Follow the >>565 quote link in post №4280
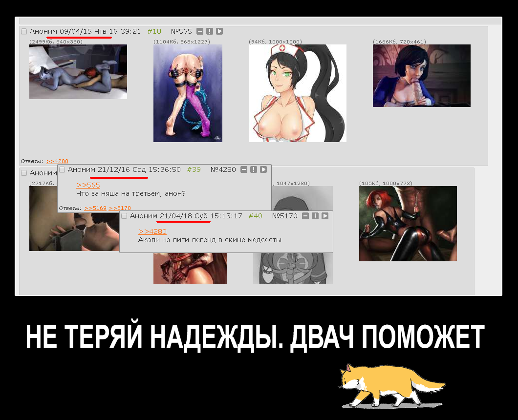 tap(88, 185)
